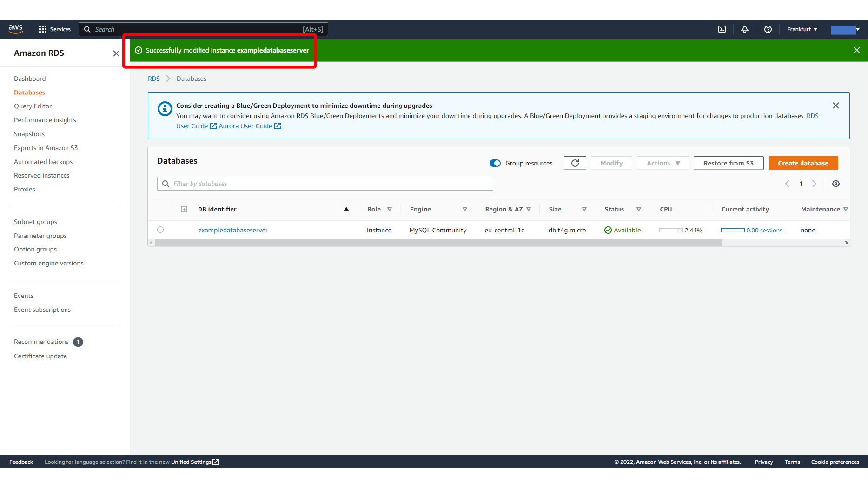
Task: Sort by Status column arrow
Action: coord(639,209)
